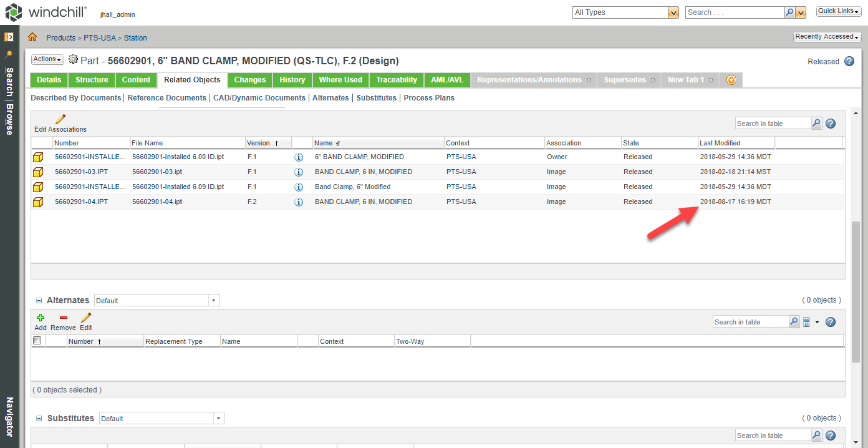Viewport: 868px width, 448px height.
Task: Collapse the Alternates section
Action: [x=39, y=300]
